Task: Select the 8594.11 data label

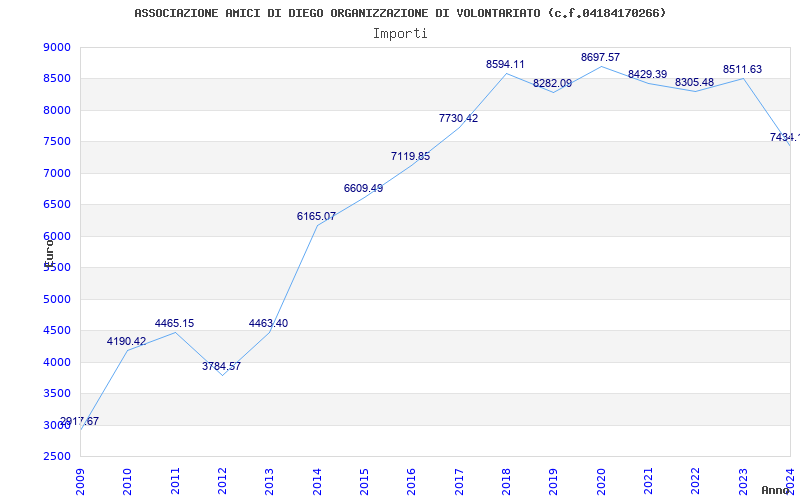Action: 505,64
